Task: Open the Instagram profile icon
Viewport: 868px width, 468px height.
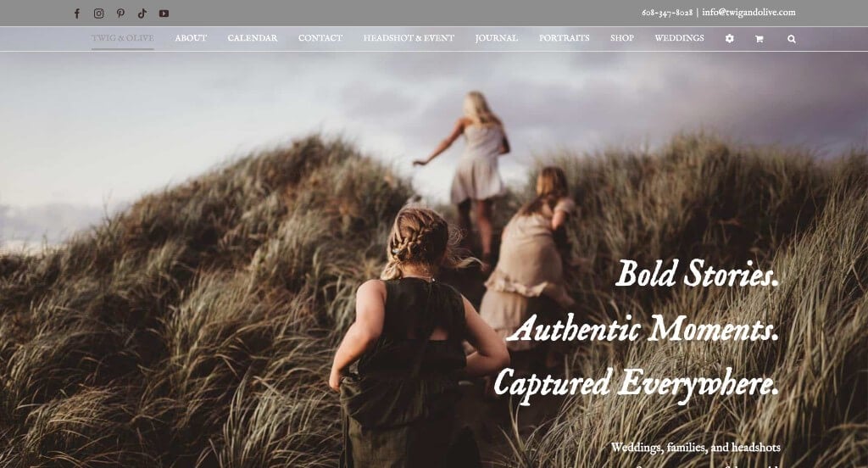Action: tap(98, 14)
